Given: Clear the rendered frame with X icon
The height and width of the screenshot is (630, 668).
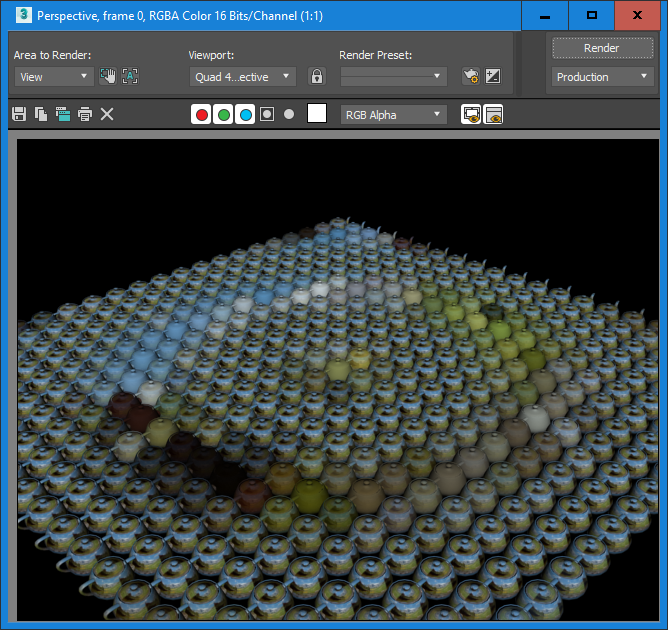Looking at the screenshot, I should (x=107, y=114).
